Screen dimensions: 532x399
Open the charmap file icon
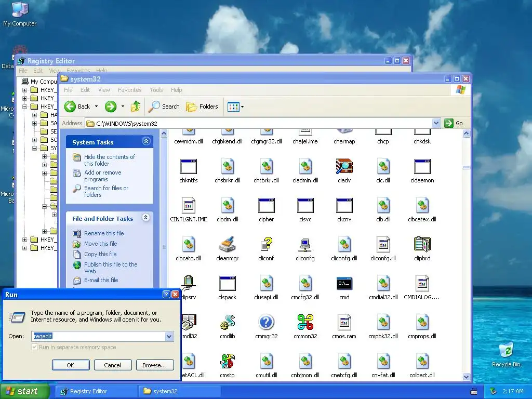[344, 132]
